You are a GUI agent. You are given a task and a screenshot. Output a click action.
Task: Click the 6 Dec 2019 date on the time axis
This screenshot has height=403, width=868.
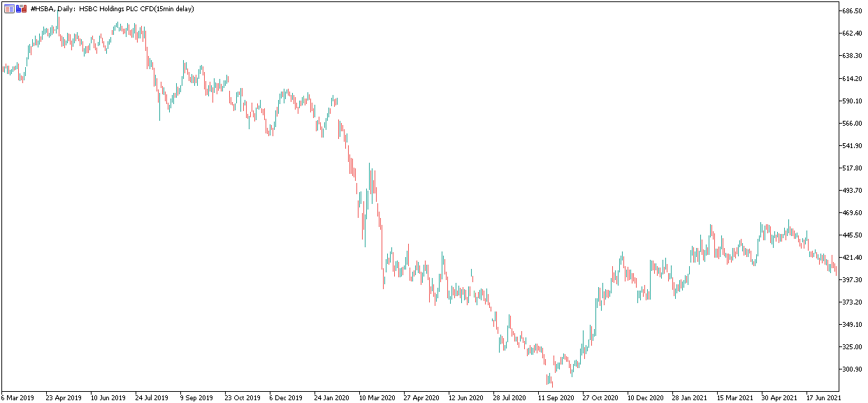coord(286,397)
